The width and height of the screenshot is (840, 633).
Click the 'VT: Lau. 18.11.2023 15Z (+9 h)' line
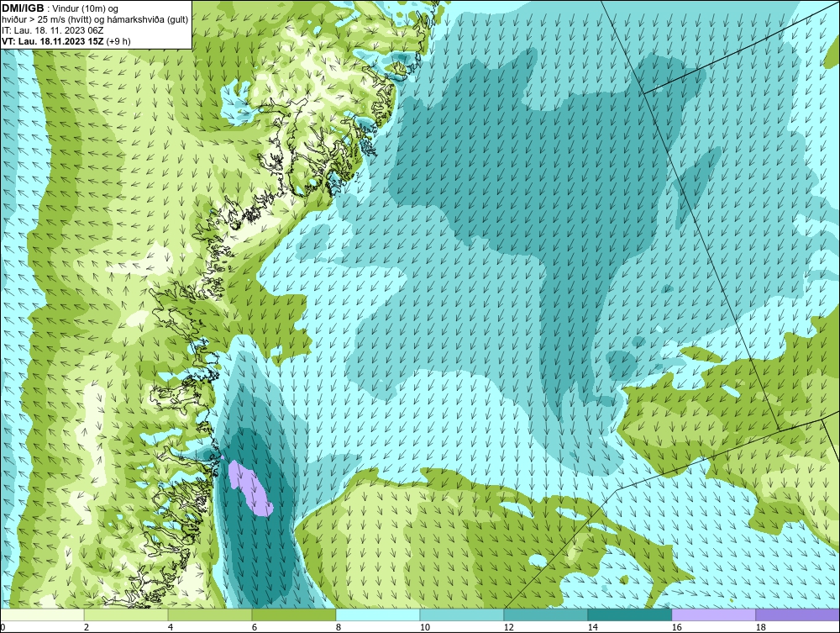coord(66,40)
